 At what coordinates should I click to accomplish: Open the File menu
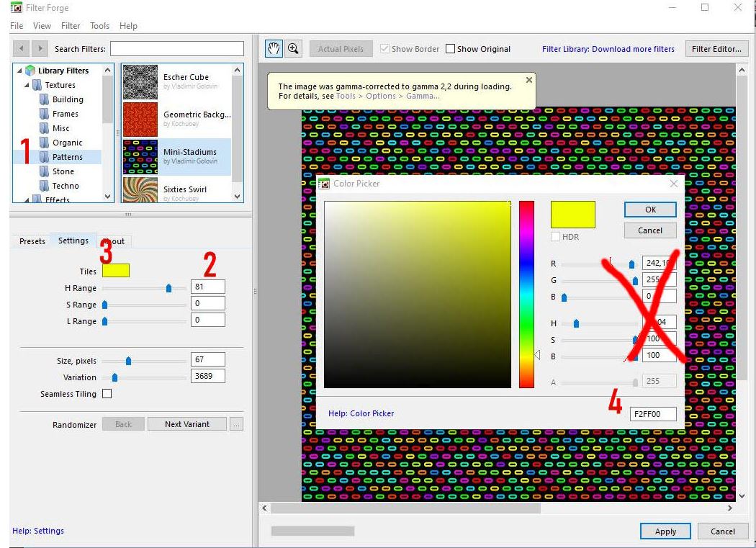(x=17, y=26)
